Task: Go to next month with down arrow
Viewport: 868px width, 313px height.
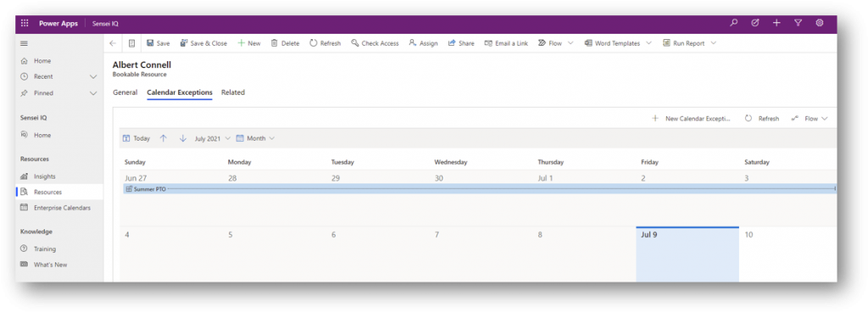Action: [183, 138]
